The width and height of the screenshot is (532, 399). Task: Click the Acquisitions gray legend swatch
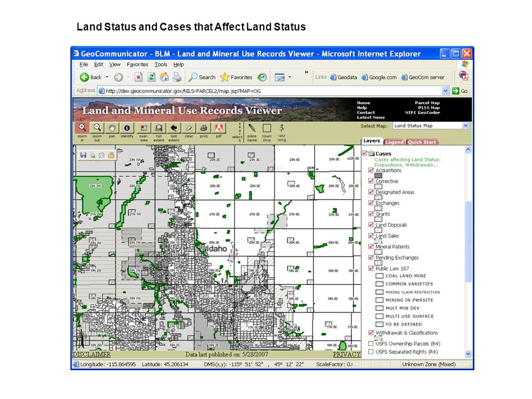pos(378,176)
